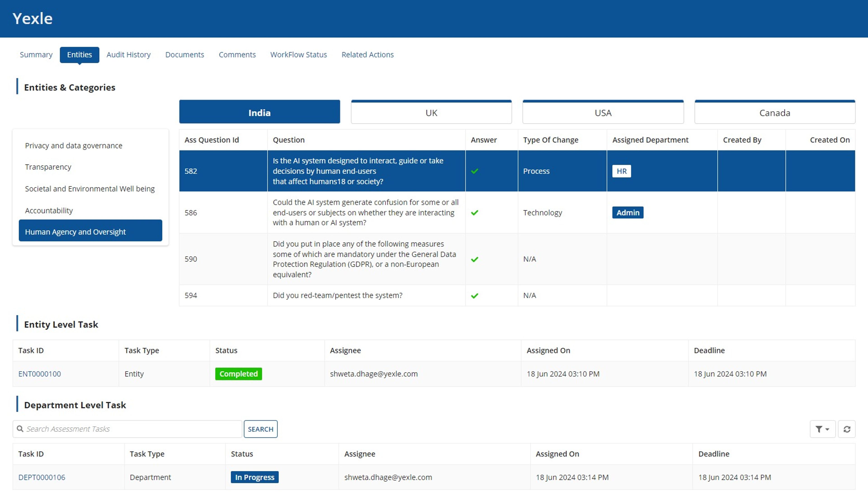Click assignee email in Entity Level Task row
Image resolution: width=868 pixels, height=499 pixels.
[374, 374]
